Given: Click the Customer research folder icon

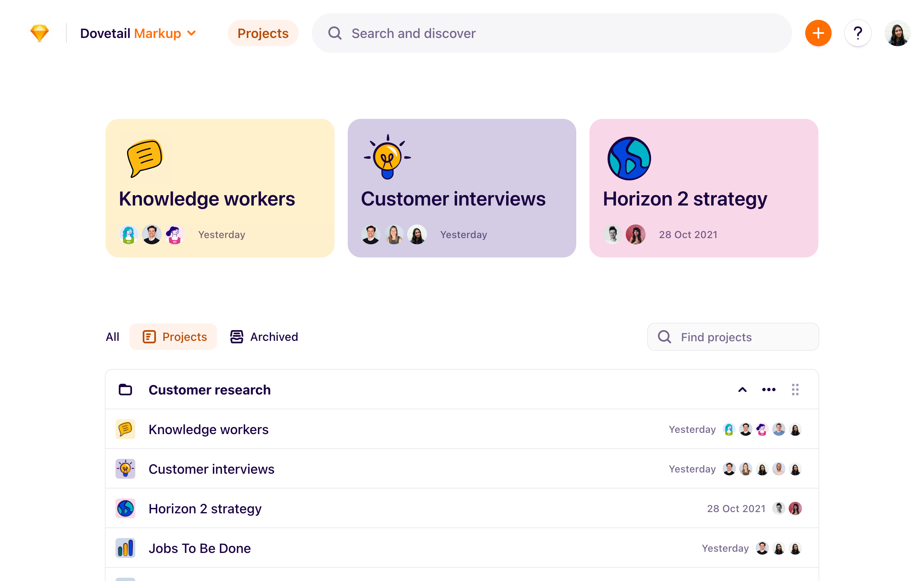Looking at the screenshot, I should 125,390.
